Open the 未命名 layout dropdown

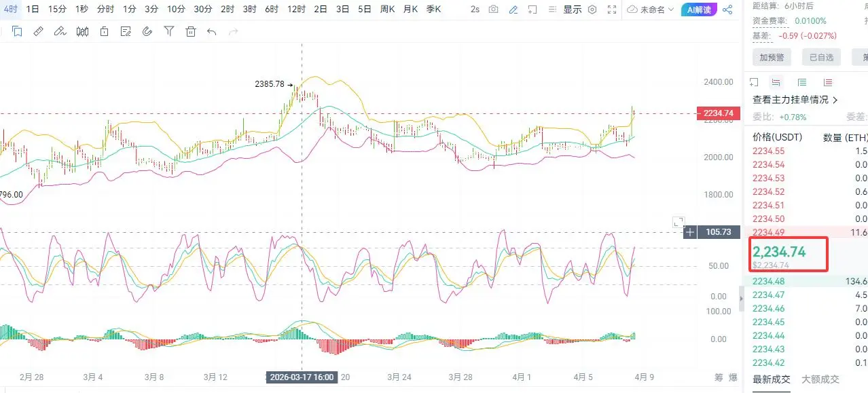click(651, 10)
